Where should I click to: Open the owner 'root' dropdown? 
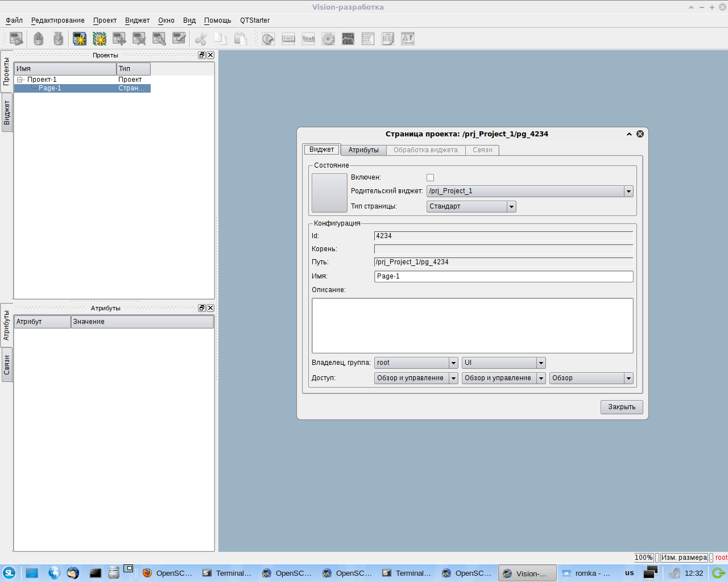[453, 363]
